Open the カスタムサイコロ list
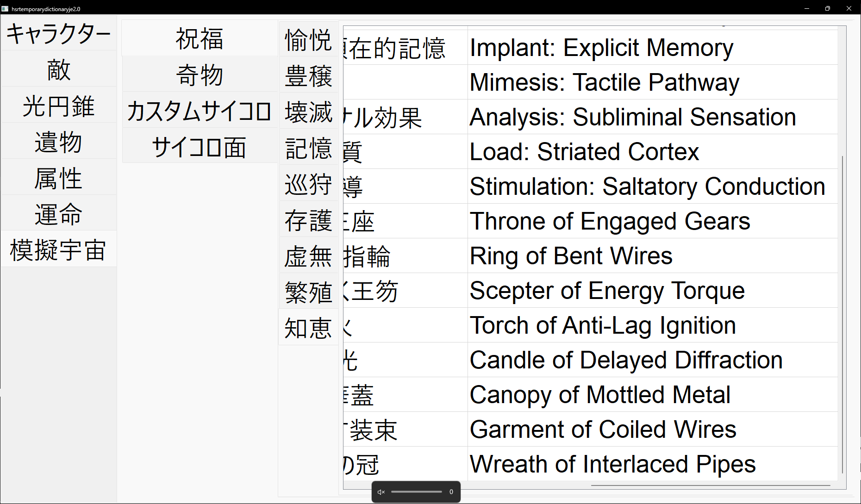The image size is (861, 504). pos(200,111)
